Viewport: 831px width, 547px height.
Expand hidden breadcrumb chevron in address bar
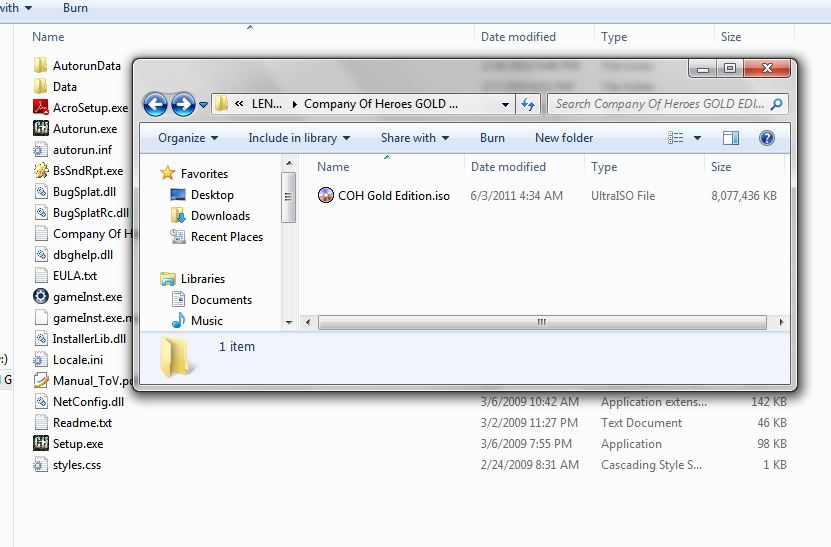tap(239, 104)
